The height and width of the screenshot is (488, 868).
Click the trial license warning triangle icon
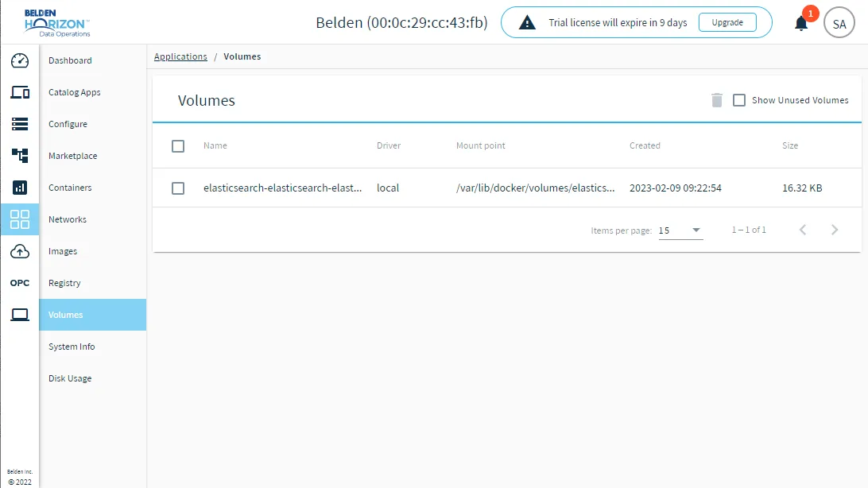pos(527,23)
